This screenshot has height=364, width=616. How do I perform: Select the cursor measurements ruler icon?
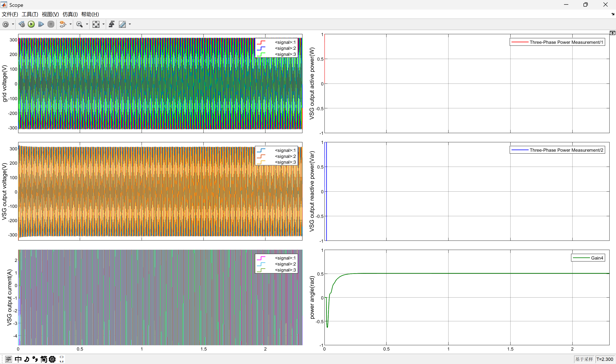click(122, 24)
